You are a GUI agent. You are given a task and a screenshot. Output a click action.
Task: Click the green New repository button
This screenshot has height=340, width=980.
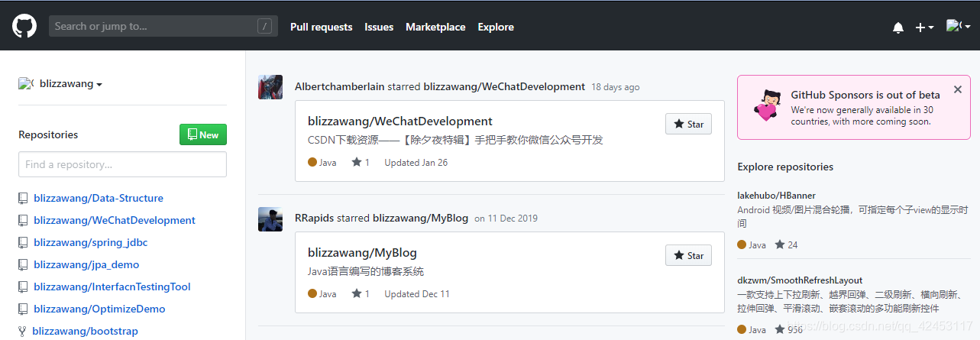(x=203, y=134)
